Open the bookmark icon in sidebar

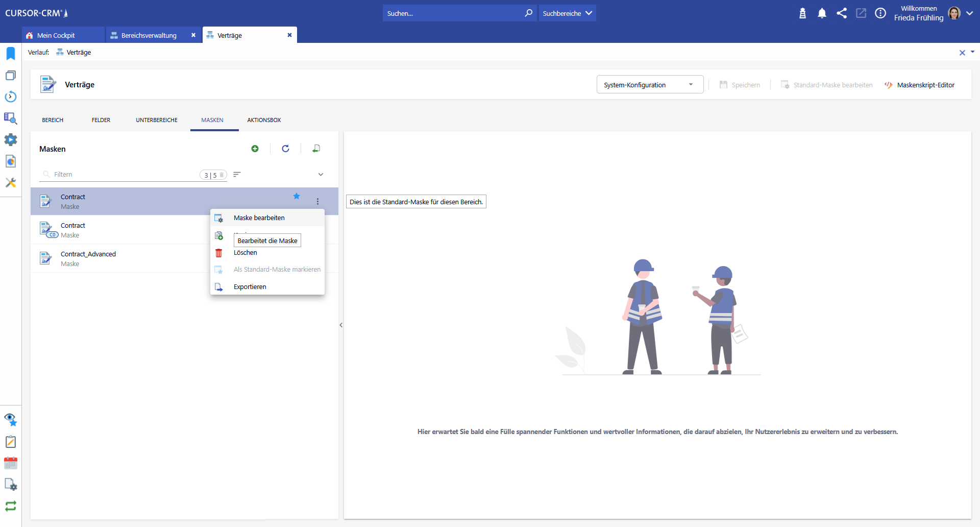[11, 54]
